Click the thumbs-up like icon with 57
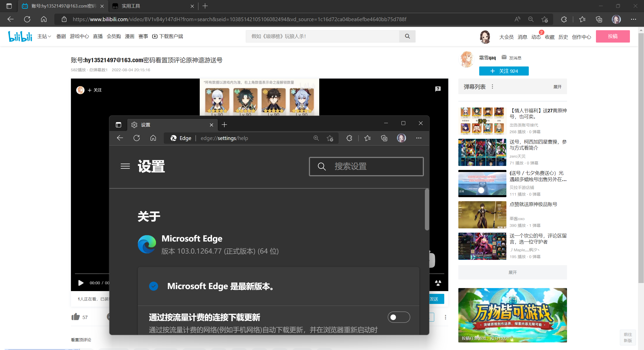644x350 pixels. [x=75, y=317]
